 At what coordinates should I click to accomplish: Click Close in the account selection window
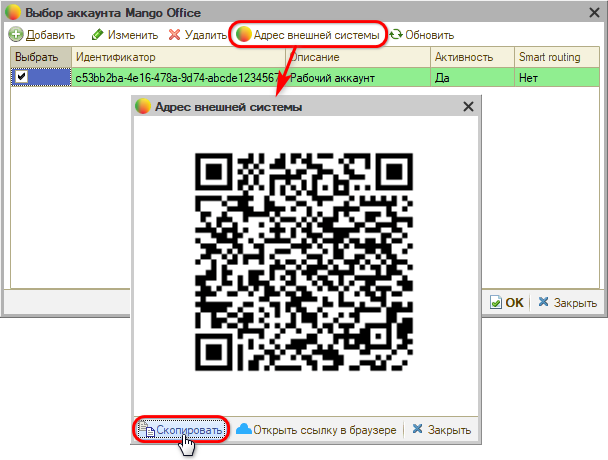coord(567,302)
